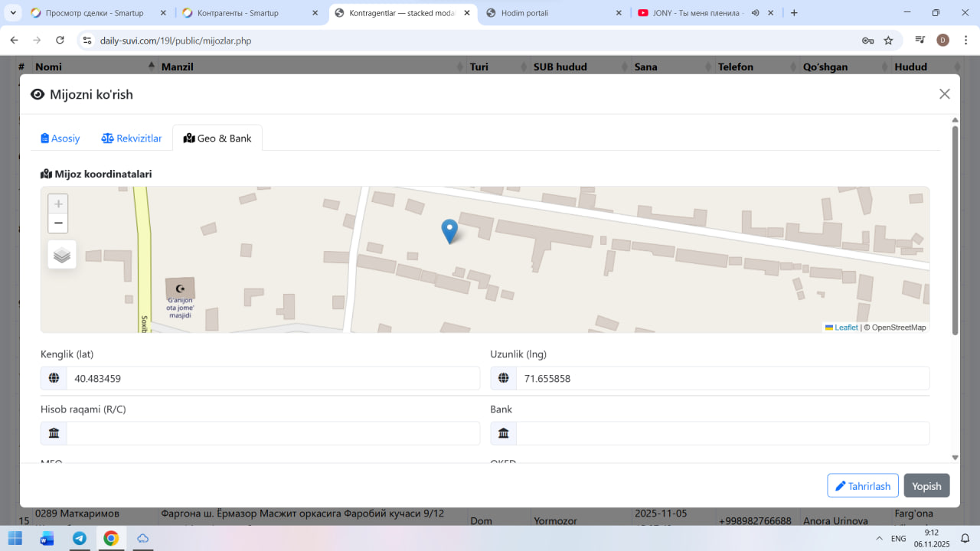Switch to the Asosiy tab
The height and width of the screenshot is (551, 980).
[60, 139]
